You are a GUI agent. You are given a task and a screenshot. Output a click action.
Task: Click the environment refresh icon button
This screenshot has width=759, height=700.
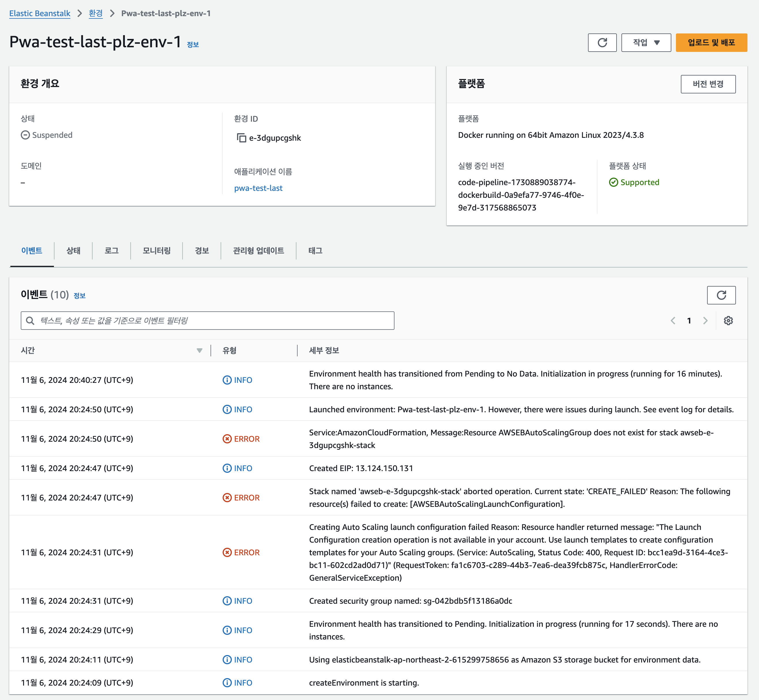(602, 42)
